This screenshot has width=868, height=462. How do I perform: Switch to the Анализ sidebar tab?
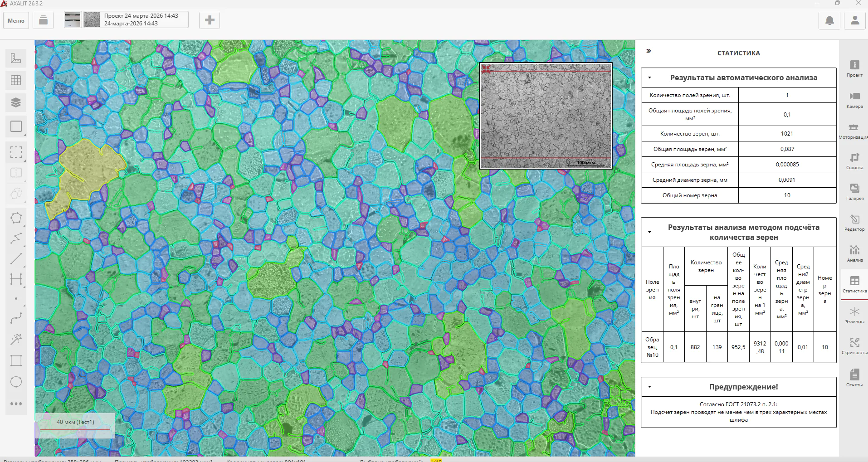[854, 253]
